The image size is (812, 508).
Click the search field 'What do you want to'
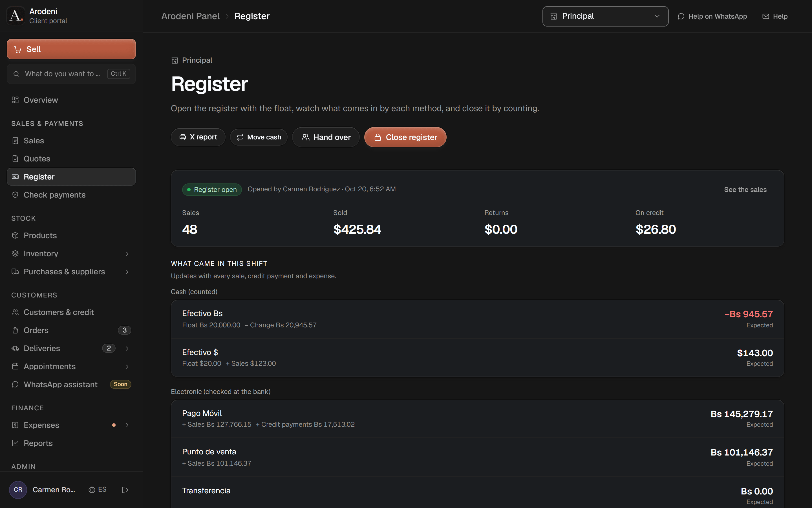[x=71, y=74]
